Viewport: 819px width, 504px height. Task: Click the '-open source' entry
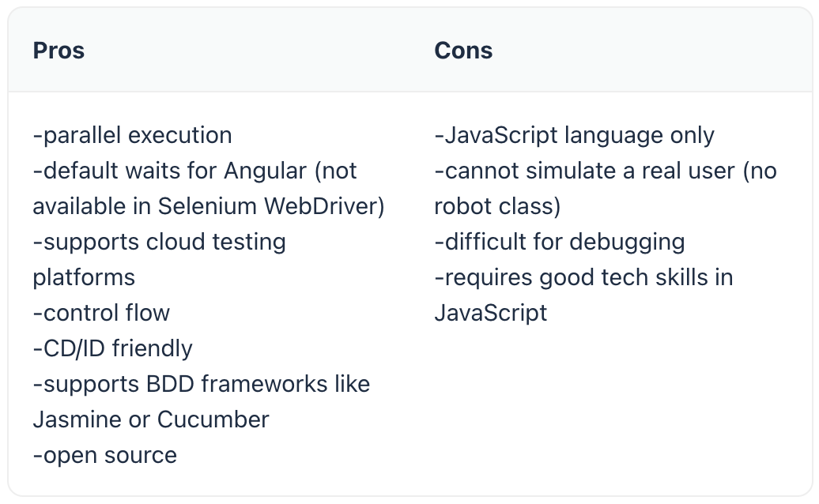[x=105, y=456]
